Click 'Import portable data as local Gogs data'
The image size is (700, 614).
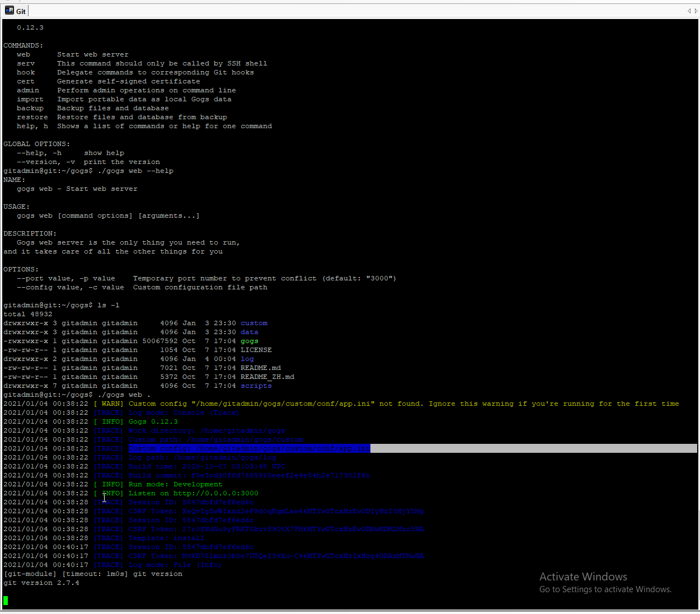[144, 99]
